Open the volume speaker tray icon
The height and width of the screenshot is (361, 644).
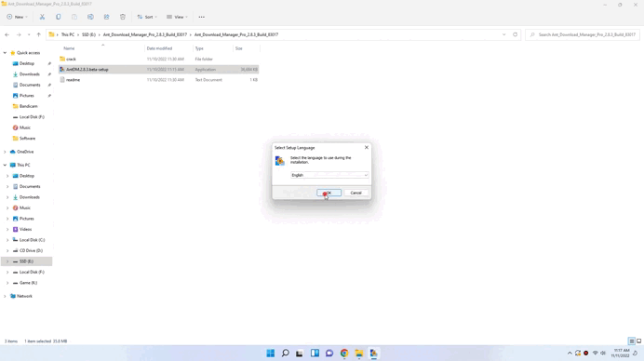point(603,354)
